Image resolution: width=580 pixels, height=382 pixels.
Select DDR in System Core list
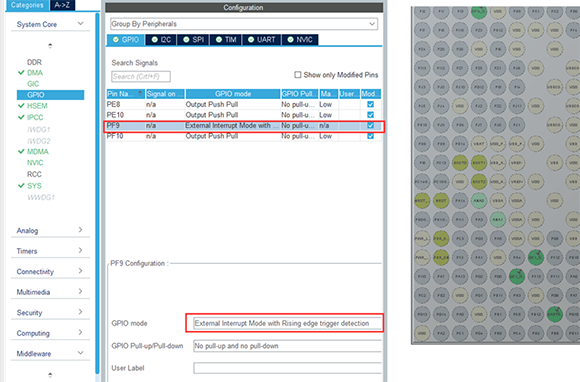[x=34, y=62]
